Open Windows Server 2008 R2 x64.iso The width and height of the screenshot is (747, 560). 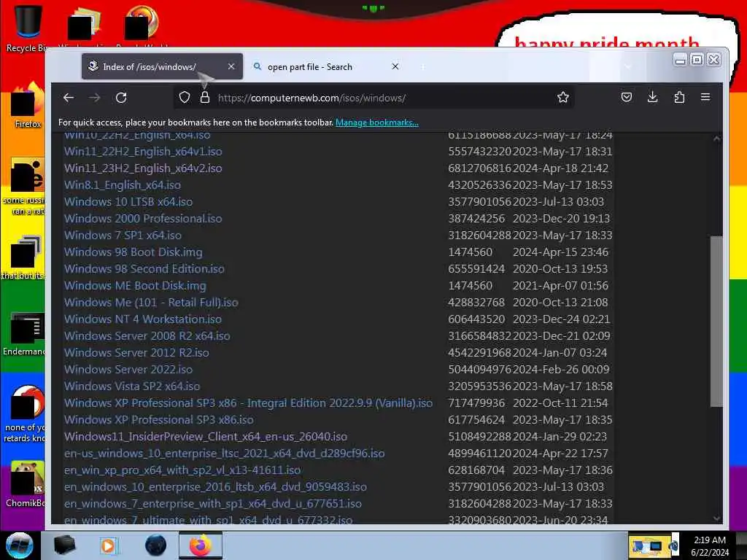(147, 335)
